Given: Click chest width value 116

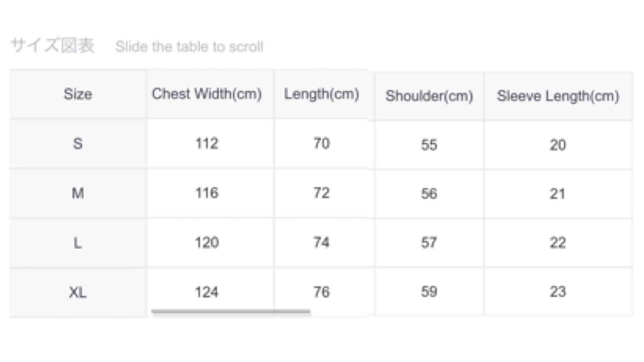Looking at the screenshot, I should click(x=207, y=193).
